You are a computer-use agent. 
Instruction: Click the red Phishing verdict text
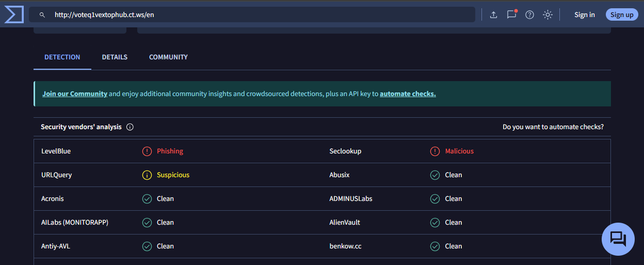click(170, 151)
